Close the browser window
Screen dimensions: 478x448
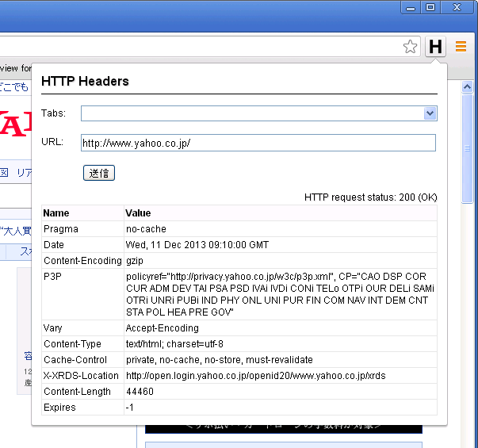click(457, 8)
